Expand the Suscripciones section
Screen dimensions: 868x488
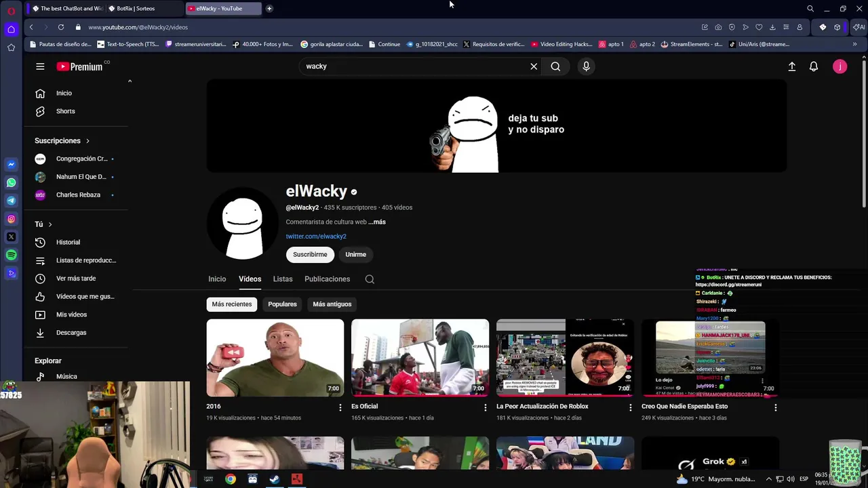tap(62, 140)
